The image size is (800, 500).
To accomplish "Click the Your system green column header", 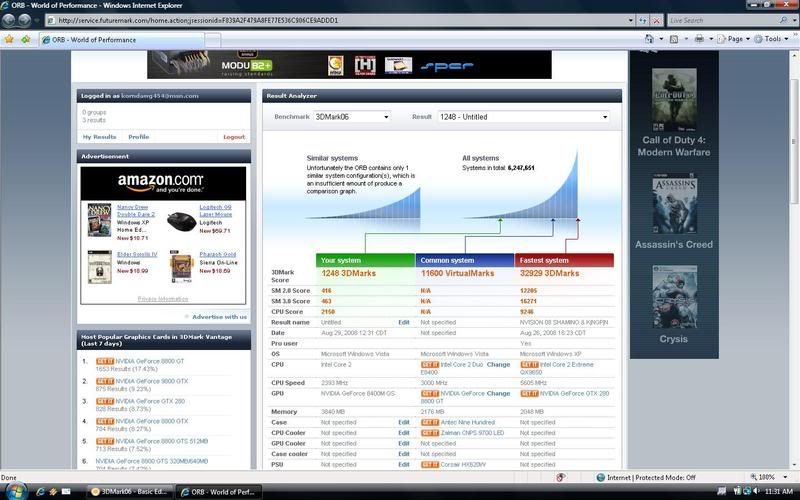I will point(365,260).
